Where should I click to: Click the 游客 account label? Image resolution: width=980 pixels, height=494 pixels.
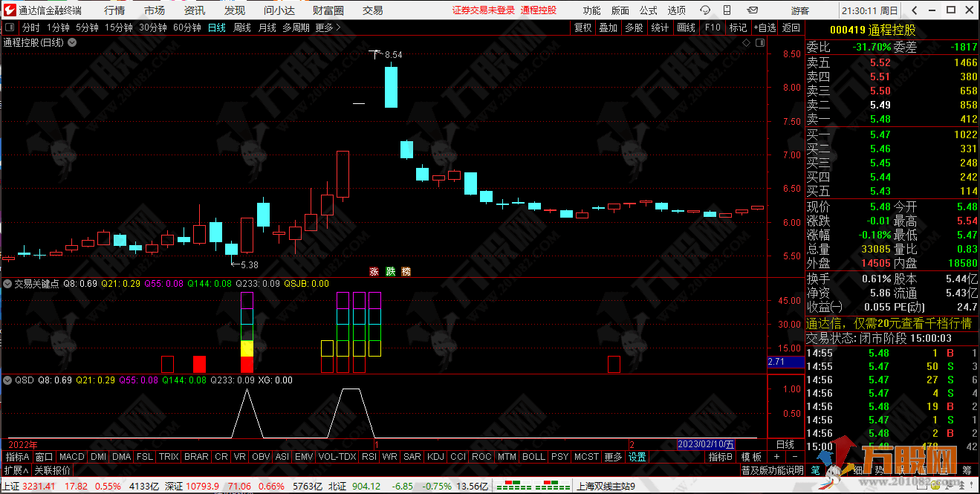point(800,10)
